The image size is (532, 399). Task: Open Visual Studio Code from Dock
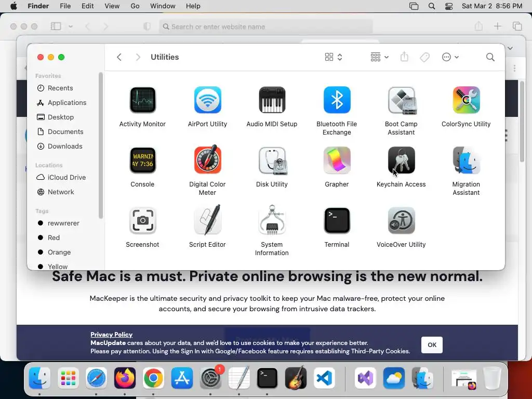tap(324, 378)
